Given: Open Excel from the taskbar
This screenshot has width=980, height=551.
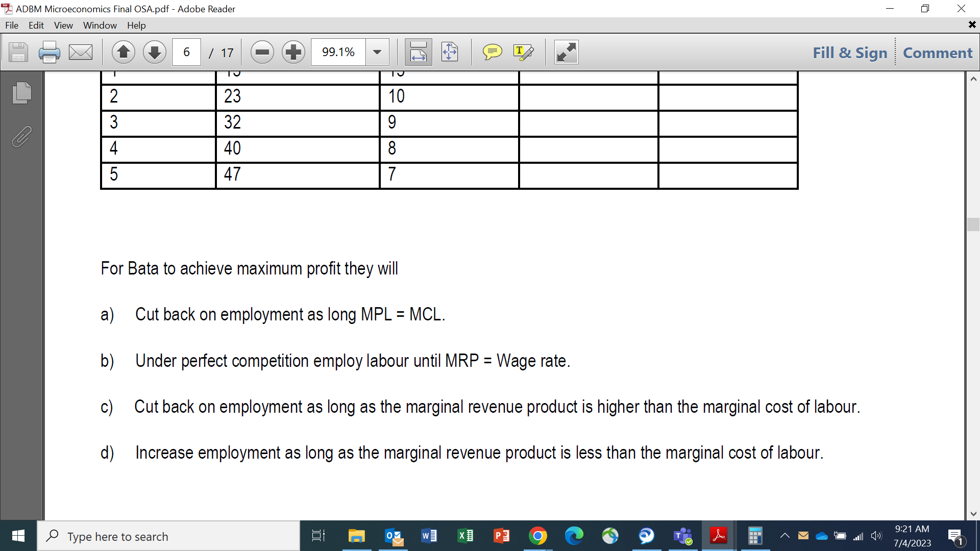Looking at the screenshot, I should (465, 536).
